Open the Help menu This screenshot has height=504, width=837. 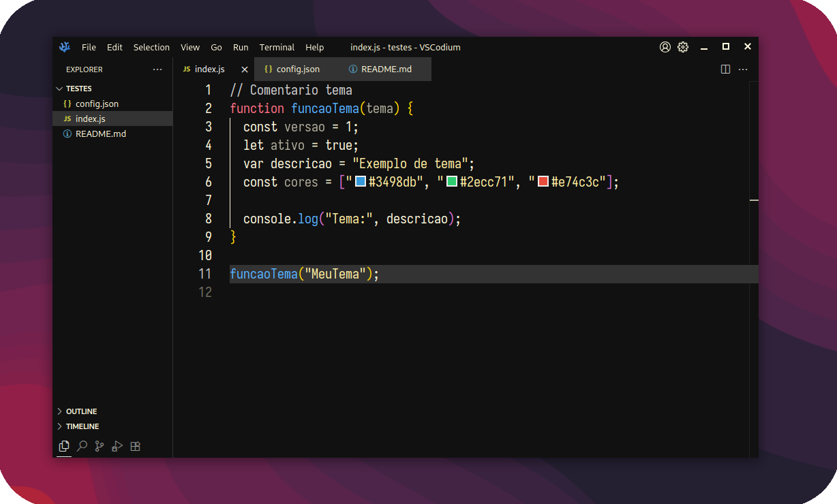314,47
